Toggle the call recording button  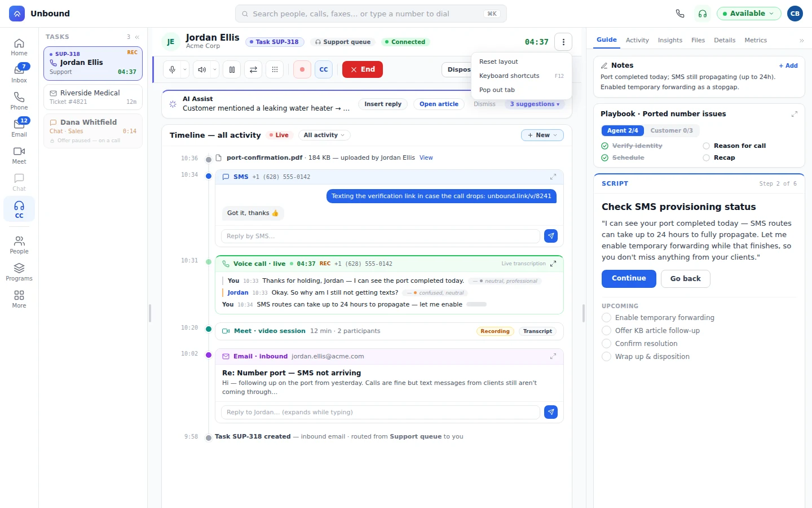click(302, 69)
